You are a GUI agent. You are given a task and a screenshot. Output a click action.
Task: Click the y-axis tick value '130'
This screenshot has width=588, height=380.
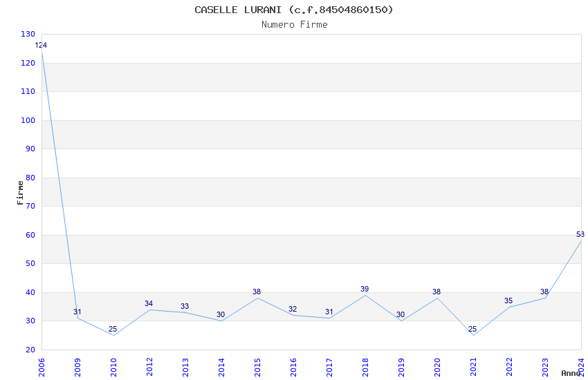[28, 34]
